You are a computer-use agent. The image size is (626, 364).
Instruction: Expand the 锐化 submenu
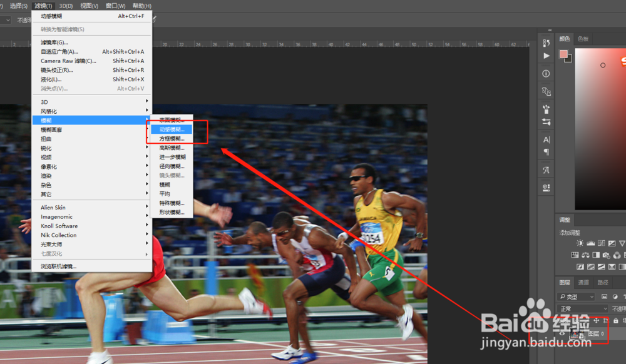pos(92,148)
